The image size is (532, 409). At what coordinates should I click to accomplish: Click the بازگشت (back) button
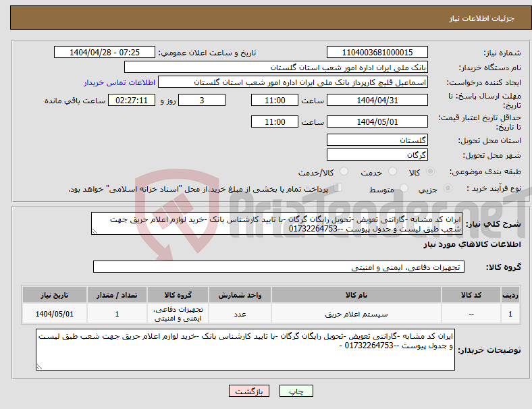pyautogui.click(x=249, y=391)
